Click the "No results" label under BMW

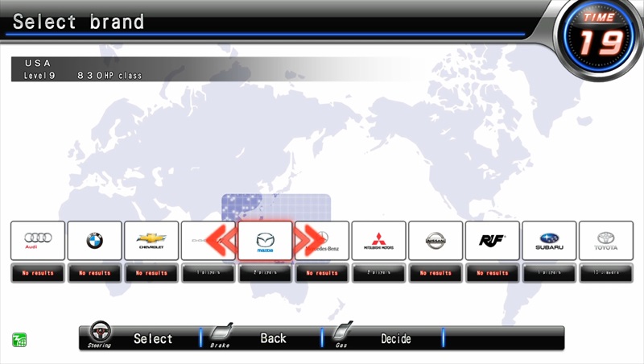[94, 273]
